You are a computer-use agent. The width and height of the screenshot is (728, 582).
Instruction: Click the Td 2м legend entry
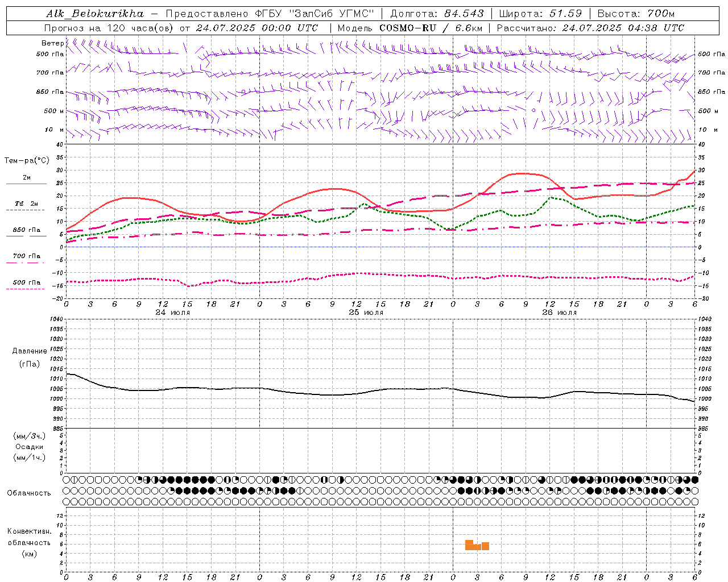(26, 203)
